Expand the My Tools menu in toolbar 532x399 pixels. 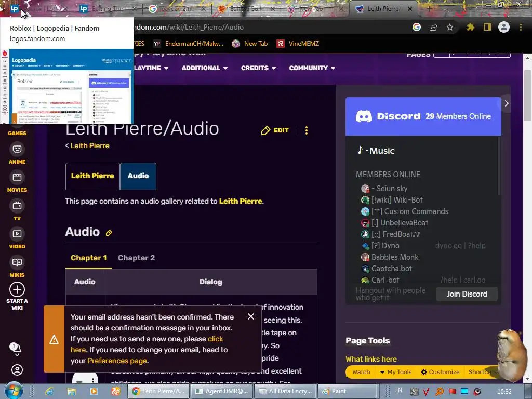tap(395, 372)
